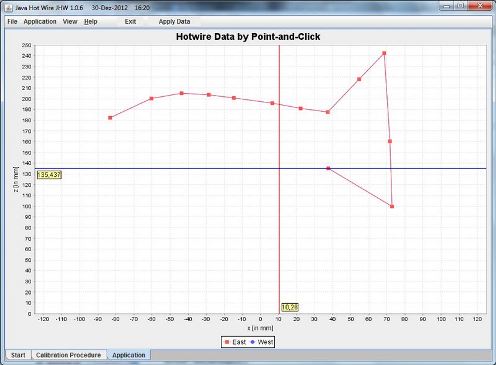Switch to the Calibration Procedure tab
This screenshot has width=496, height=365.
(x=68, y=355)
